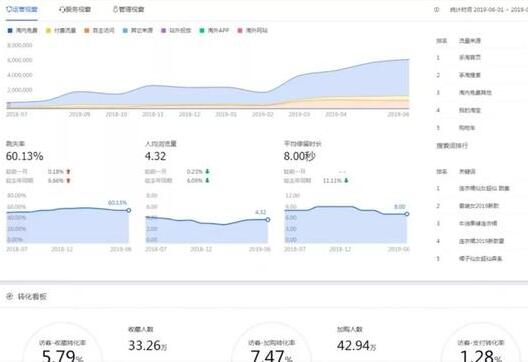The width and height of the screenshot is (528, 362).
Task: Click the 42.94万 add-to-cart count
Action: pyautogui.click(x=356, y=345)
